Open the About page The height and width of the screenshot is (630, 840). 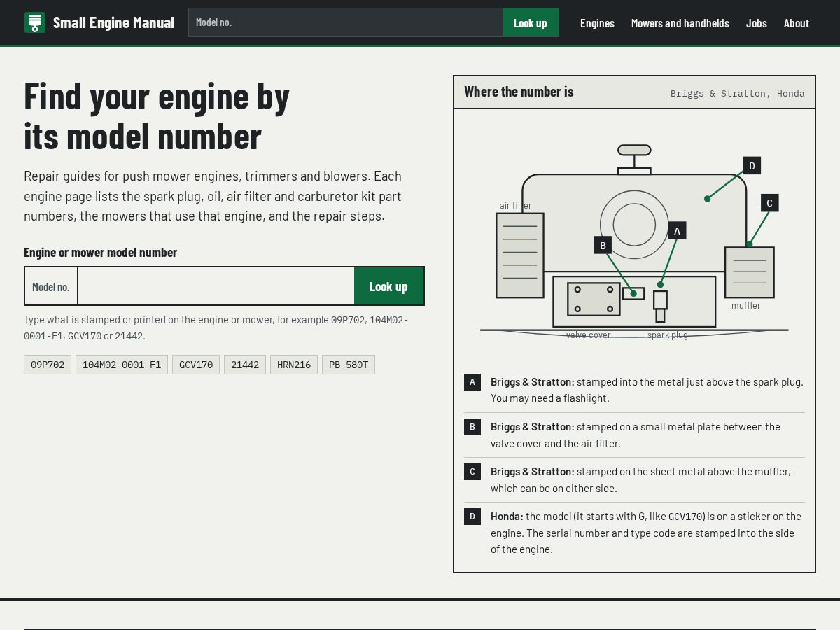(x=797, y=23)
